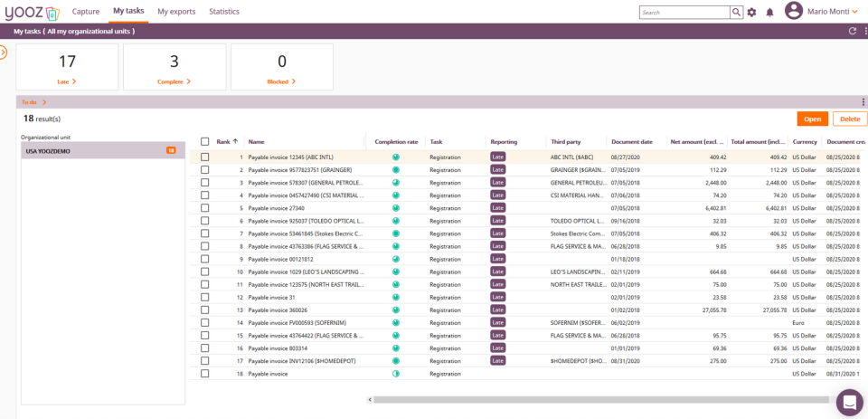Sort by Task column header
The height and width of the screenshot is (419, 868).
click(436, 142)
